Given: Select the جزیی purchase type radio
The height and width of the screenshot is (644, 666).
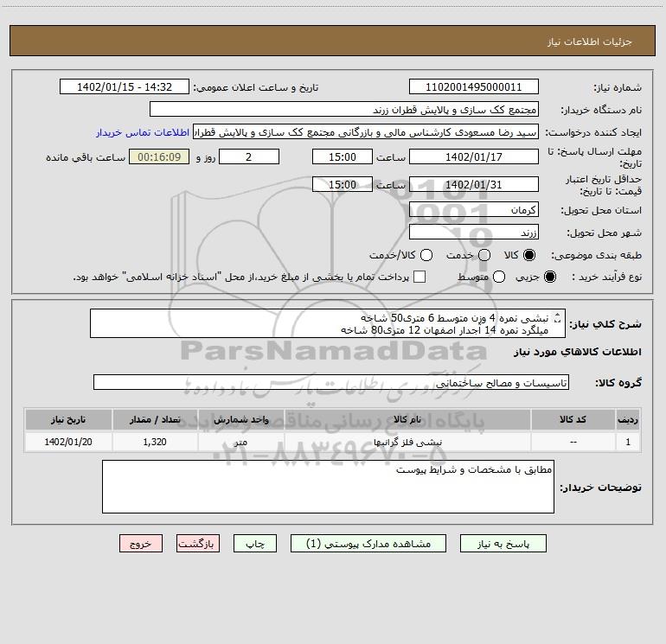Looking at the screenshot, I should pos(550,277).
